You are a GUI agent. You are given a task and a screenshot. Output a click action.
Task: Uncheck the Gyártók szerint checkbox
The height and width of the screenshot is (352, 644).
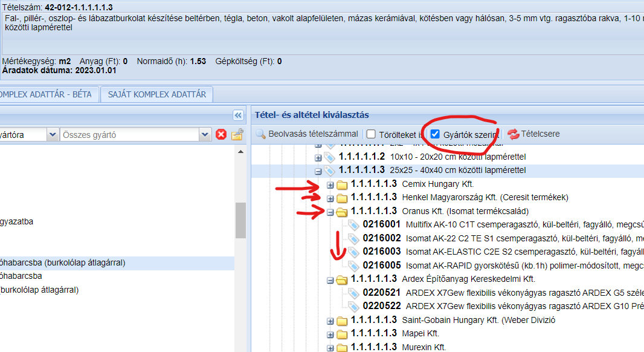(435, 134)
